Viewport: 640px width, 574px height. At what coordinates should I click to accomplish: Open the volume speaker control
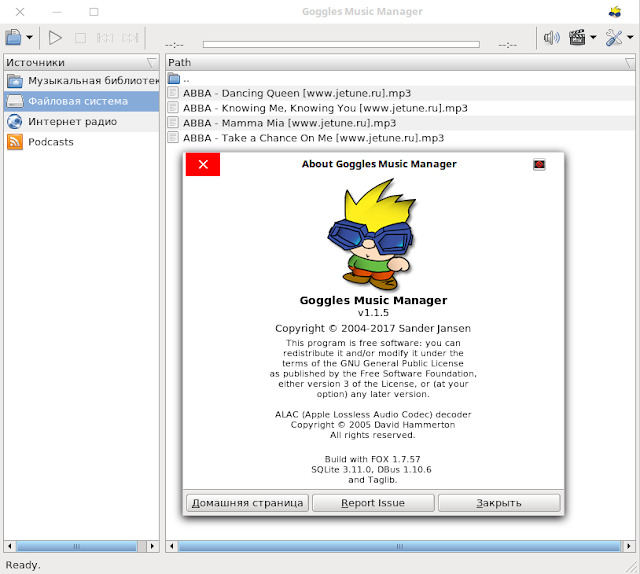coord(551,38)
